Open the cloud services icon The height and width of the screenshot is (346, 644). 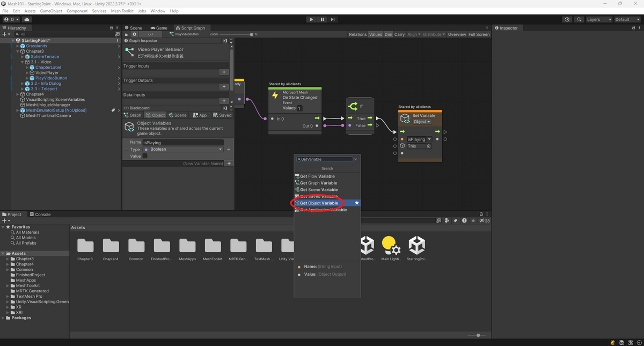27,19
